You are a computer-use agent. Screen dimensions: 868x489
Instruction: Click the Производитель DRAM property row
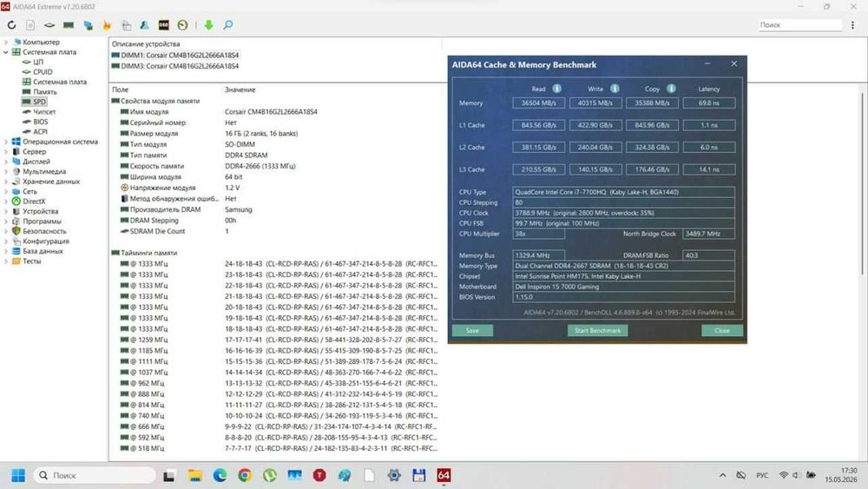click(x=275, y=210)
